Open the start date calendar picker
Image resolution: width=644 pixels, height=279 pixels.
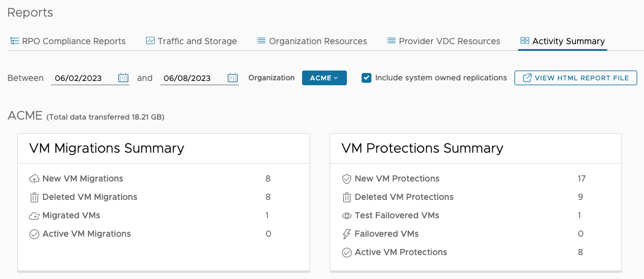click(123, 78)
